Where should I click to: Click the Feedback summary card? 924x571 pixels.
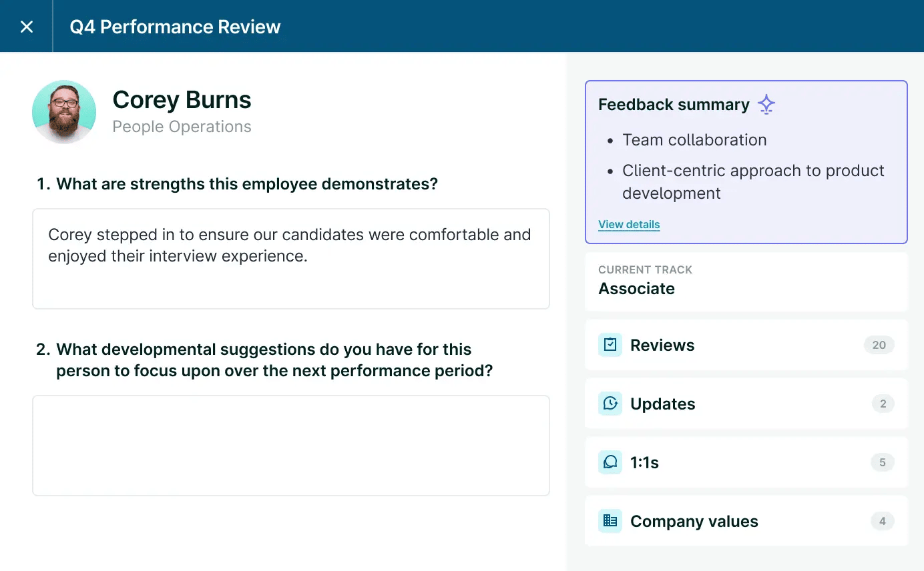tap(746, 162)
